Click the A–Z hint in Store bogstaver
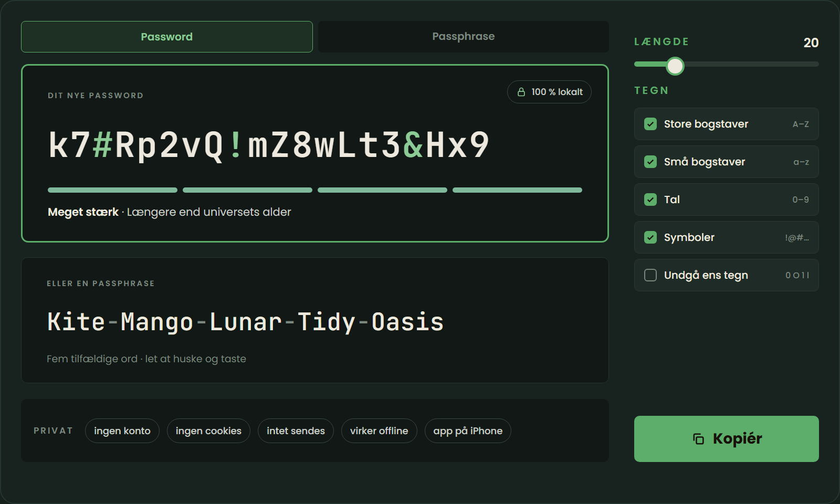The width and height of the screenshot is (840, 504). tap(801, 124)
